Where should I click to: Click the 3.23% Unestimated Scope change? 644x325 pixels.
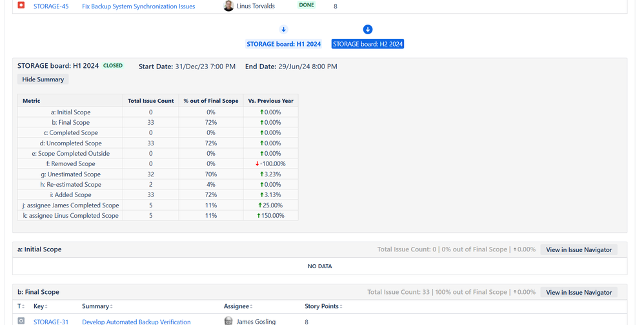pos(270,174)
